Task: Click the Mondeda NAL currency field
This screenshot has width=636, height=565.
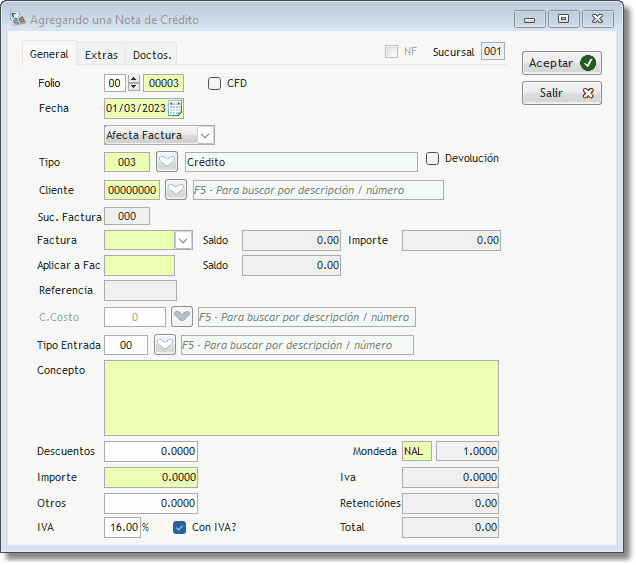Action: point(417,451)
